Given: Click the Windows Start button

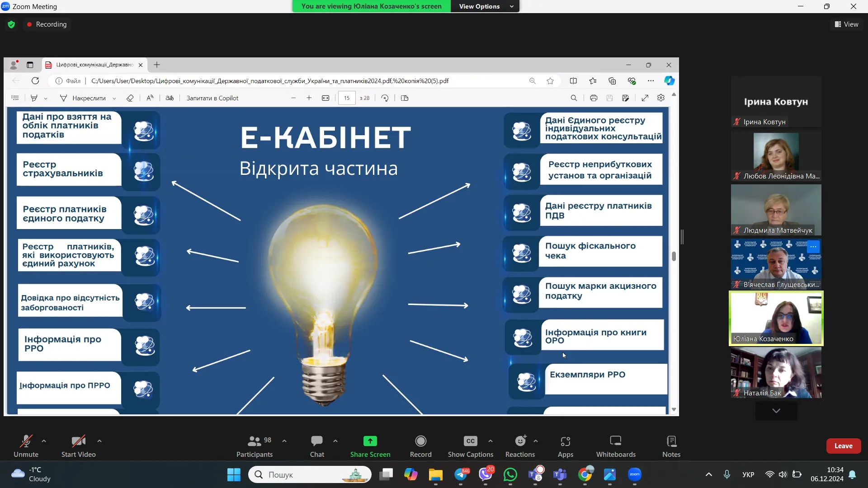Looking at the screenshot, I should tap(234, 474).
